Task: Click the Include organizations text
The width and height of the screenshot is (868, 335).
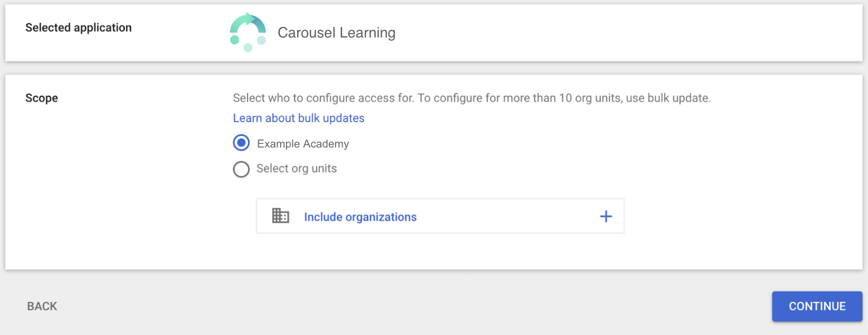Action: pos(360,217)
